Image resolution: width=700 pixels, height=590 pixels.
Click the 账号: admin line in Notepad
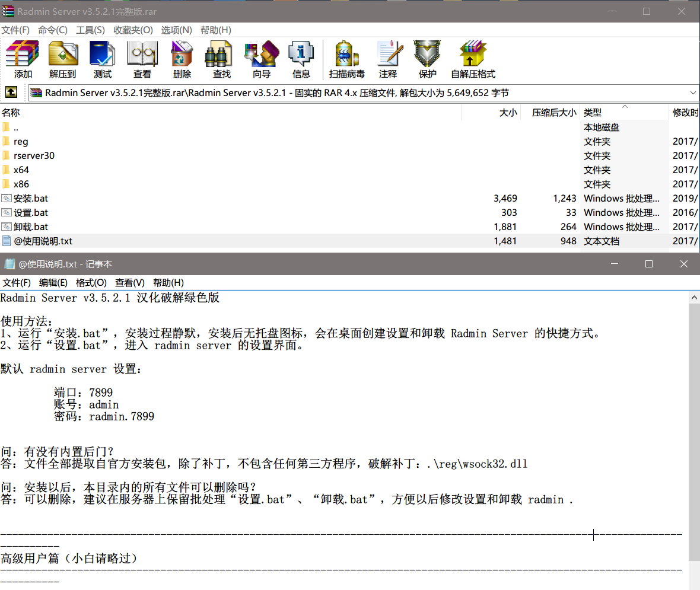(86, 405)
